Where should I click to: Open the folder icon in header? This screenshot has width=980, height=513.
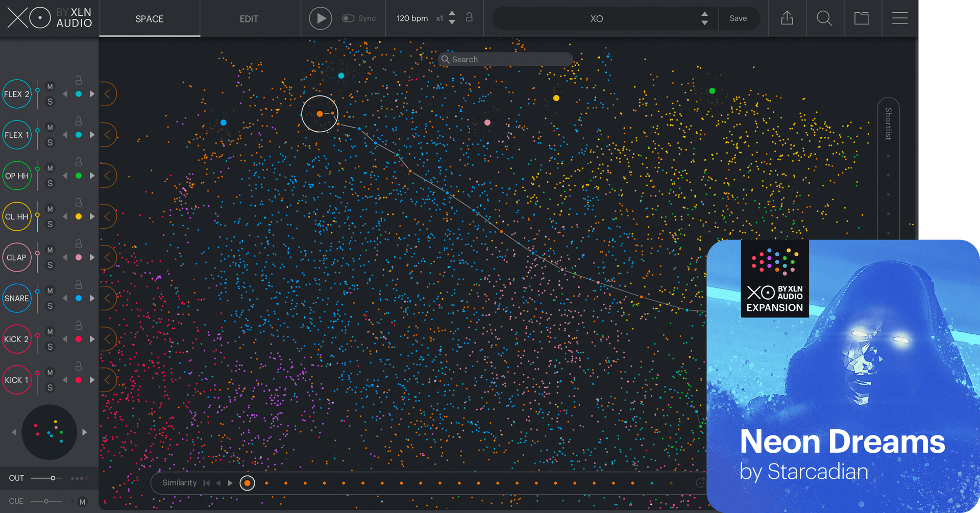[862, 18]
